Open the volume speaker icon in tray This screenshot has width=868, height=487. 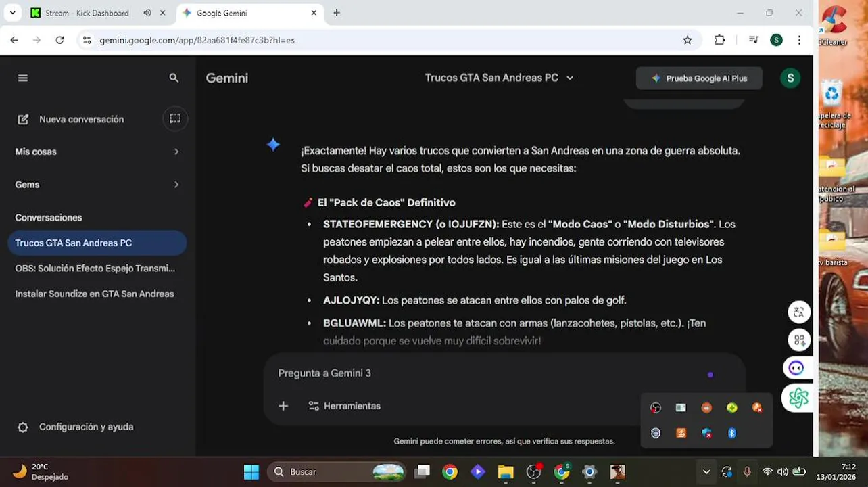pos(782,471)
